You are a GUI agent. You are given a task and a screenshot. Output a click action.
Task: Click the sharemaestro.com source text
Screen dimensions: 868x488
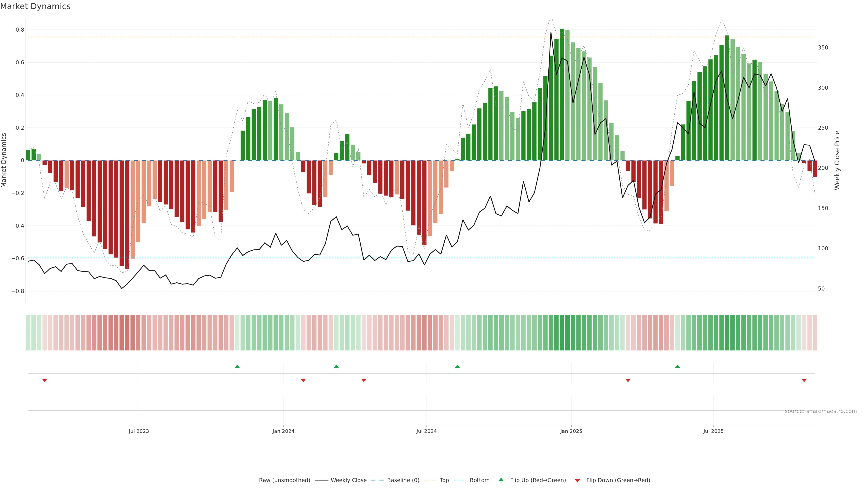pyautogui.click(x=821, y=411)
